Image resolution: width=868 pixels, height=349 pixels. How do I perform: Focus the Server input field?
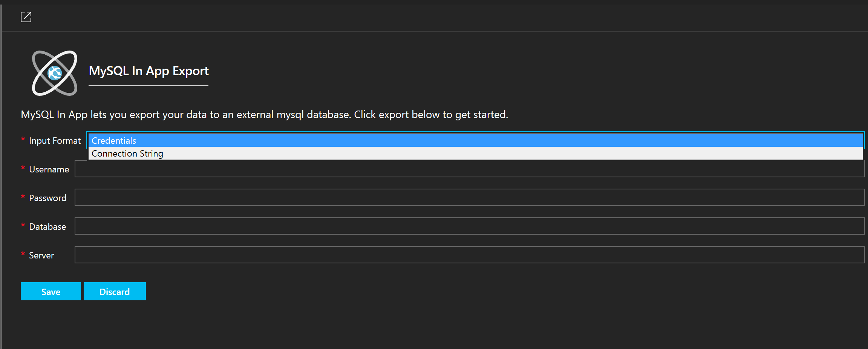tap(469, 255)
